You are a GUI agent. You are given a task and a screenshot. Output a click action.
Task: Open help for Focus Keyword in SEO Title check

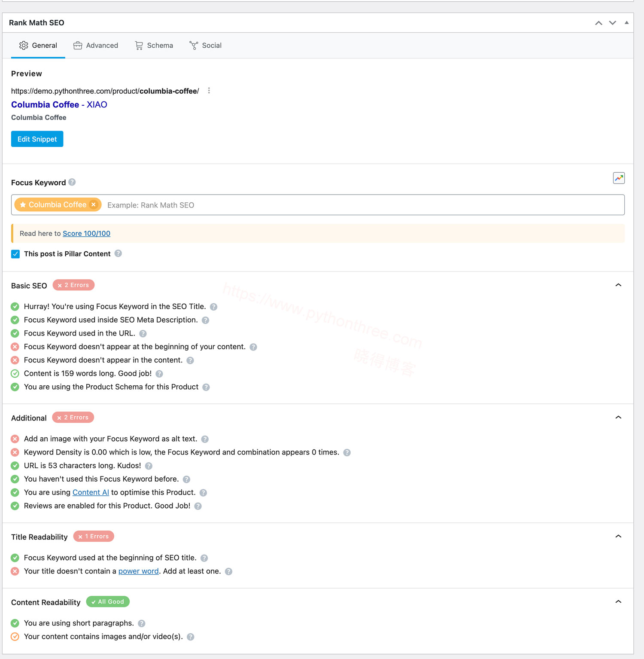(213, 307)
